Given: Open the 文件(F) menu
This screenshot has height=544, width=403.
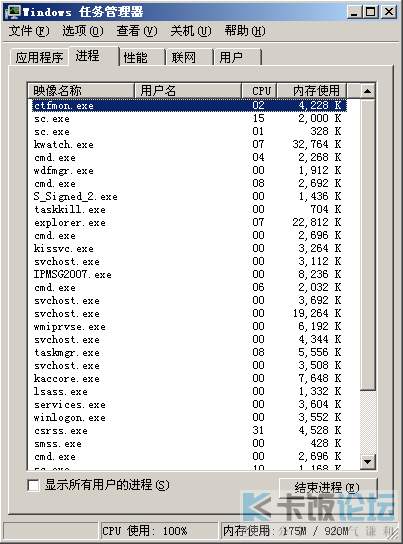Looking at the screenshot, I should pos(29,31).
